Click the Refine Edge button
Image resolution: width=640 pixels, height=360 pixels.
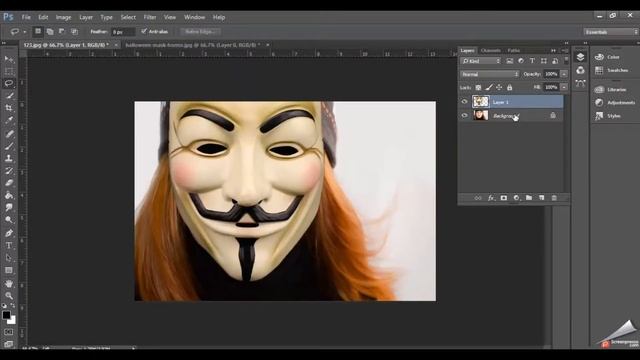200,31
